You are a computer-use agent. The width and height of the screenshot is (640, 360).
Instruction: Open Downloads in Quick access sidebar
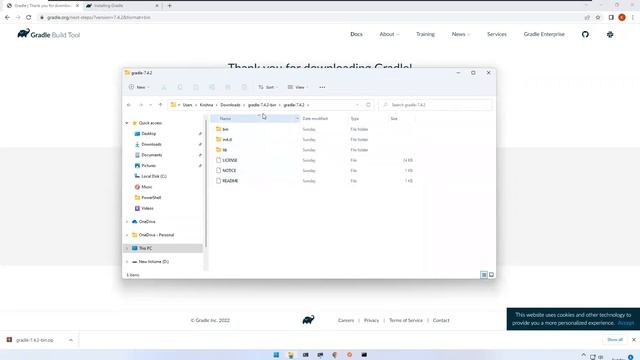(151, 144)
